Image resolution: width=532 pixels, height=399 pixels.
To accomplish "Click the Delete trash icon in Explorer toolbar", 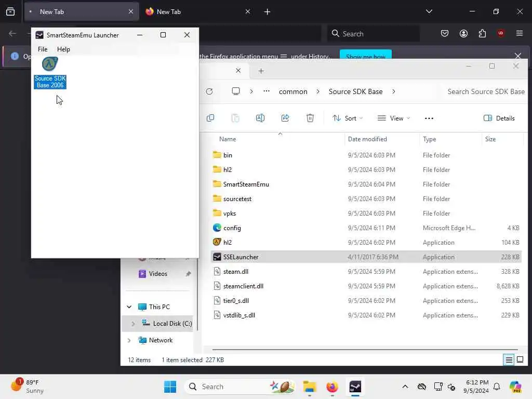I will 310,118.
